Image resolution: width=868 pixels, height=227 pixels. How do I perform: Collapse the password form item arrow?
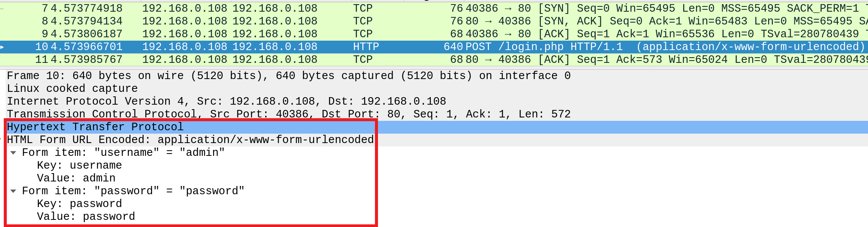tap(13, 191)
